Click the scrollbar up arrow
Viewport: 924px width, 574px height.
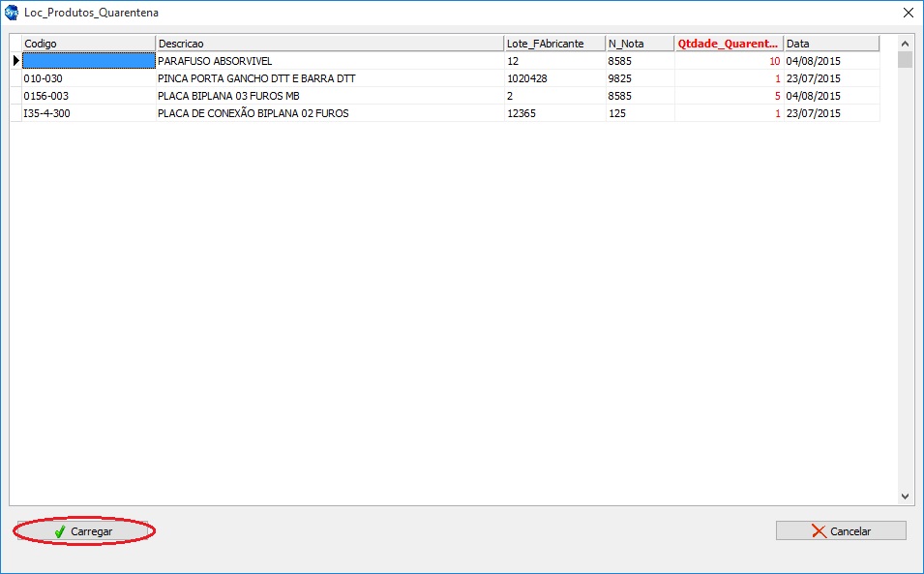pos(905,44)
